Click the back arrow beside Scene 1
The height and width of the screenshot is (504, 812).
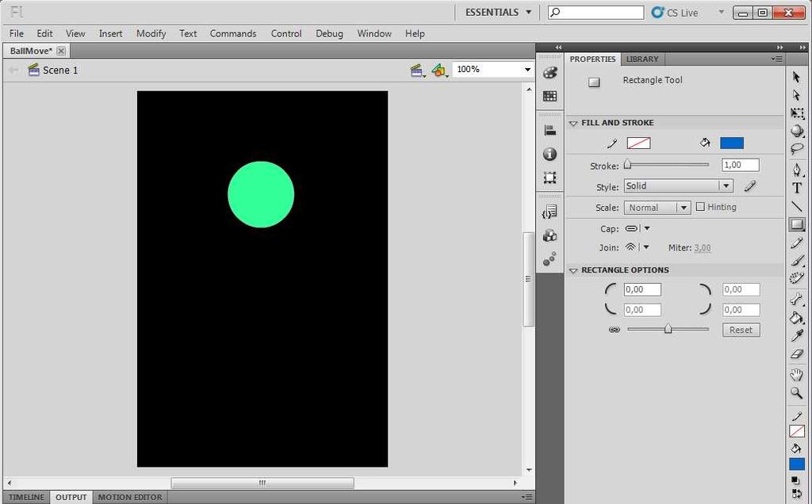pyautogui.click(x=13, y=70)
